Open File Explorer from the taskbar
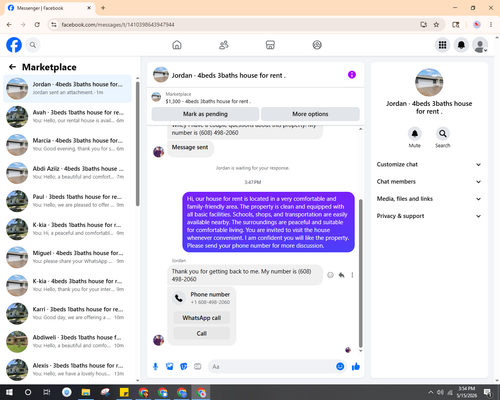500x400 pixels. (86, 392)
